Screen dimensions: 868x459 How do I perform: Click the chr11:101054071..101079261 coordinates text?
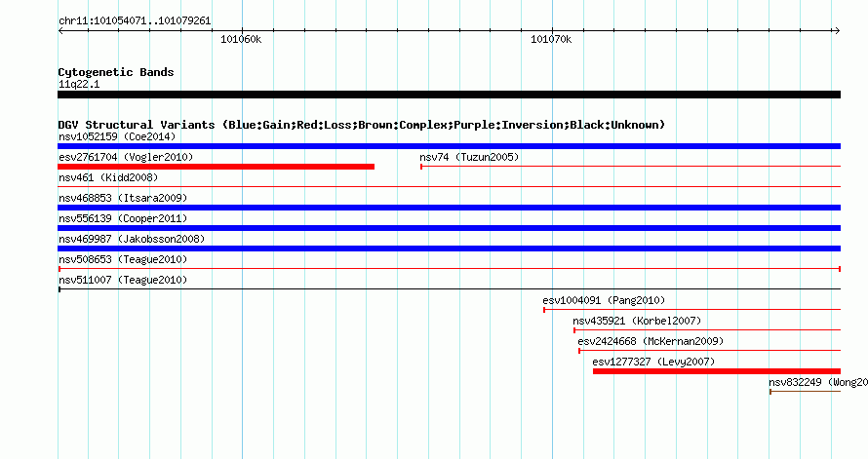135,21
